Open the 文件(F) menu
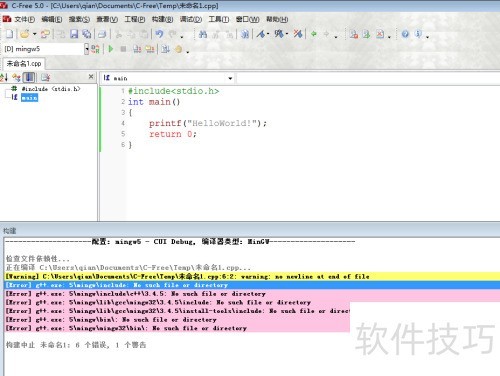This screenshot has height=376, width=500. [24, 19]
